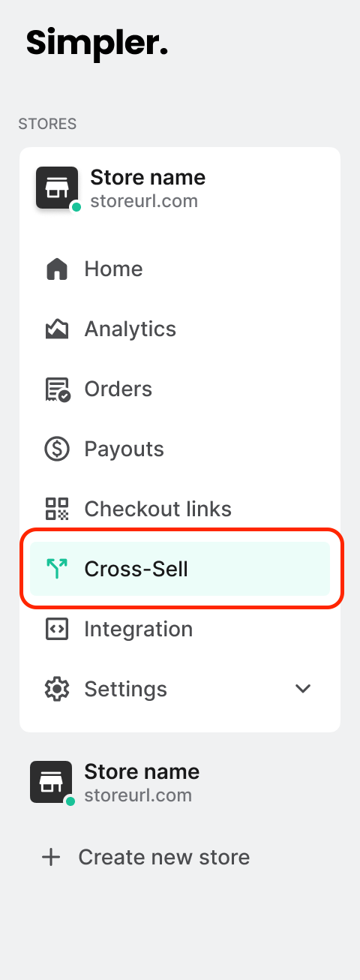Click the Home house icon
360x980 pixels.
coord(57,269)
